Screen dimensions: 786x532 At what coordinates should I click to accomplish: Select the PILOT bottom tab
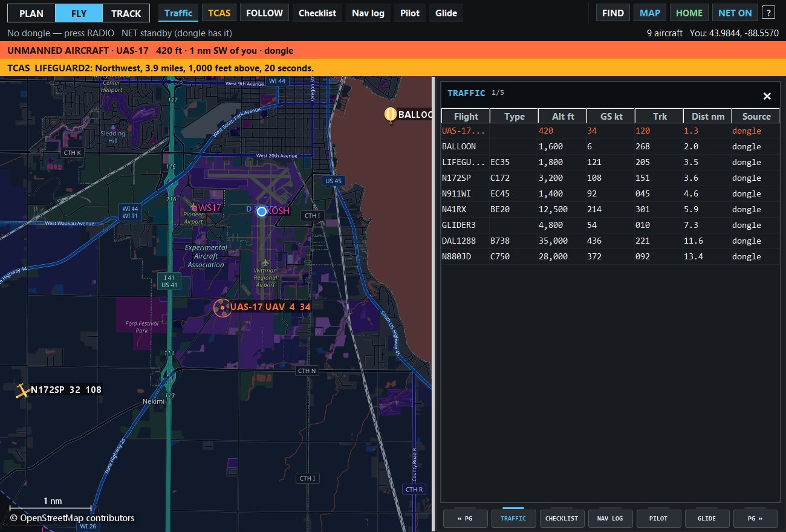click(x=658, y=518)
